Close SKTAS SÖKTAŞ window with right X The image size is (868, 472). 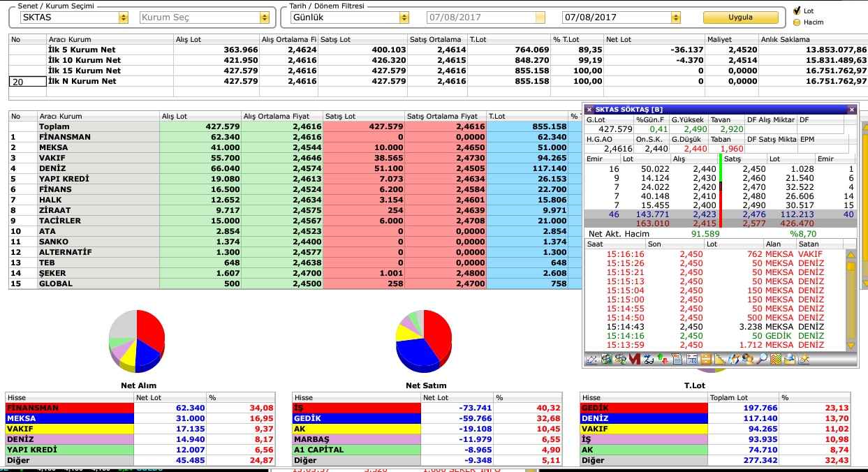click(x=851, y=110)
